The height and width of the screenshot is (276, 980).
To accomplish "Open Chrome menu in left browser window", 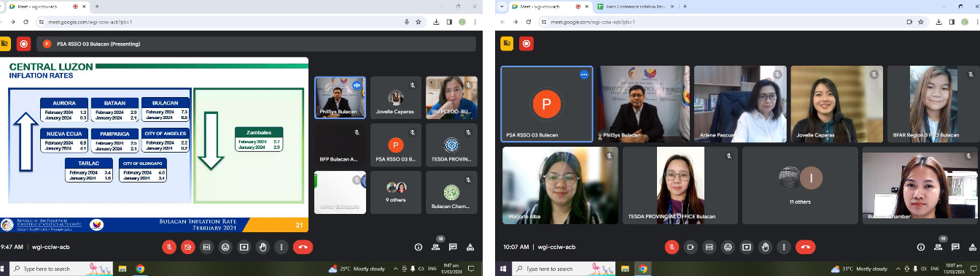I will pyautogui.click(x=475, y=22).
